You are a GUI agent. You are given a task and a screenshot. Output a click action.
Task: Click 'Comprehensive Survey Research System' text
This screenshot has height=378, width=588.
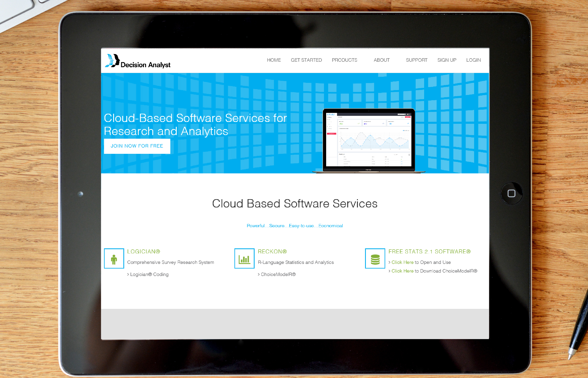tap(171, 262)
